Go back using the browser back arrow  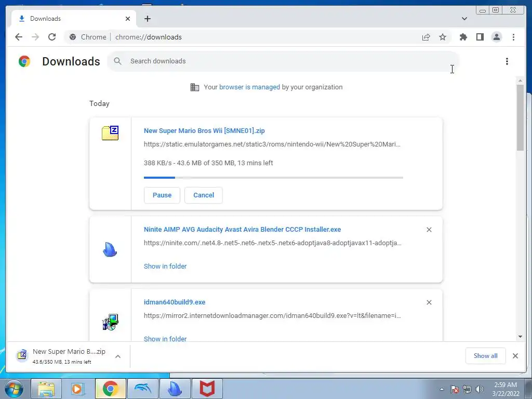(19, 37)
